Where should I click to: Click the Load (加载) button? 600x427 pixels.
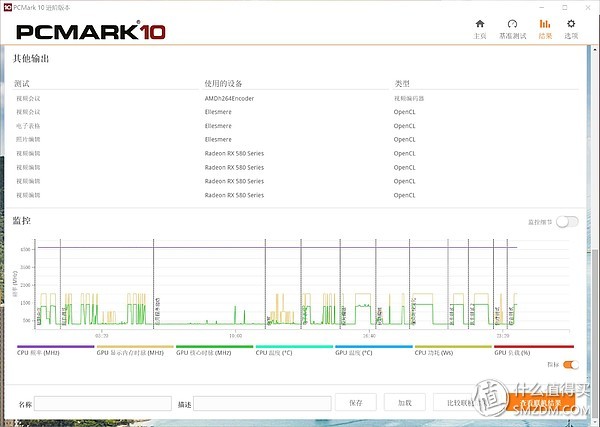[x=405, y=403]
